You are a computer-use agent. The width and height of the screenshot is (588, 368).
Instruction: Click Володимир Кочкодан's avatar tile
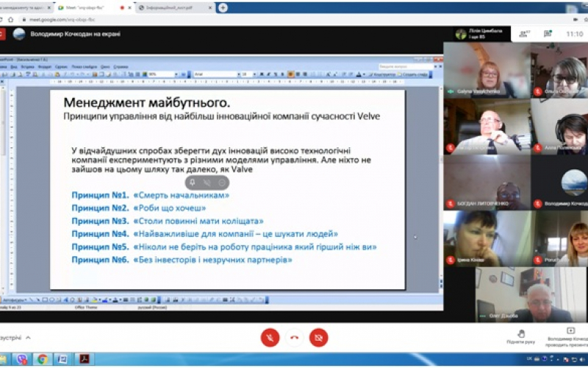pos(560,182)
